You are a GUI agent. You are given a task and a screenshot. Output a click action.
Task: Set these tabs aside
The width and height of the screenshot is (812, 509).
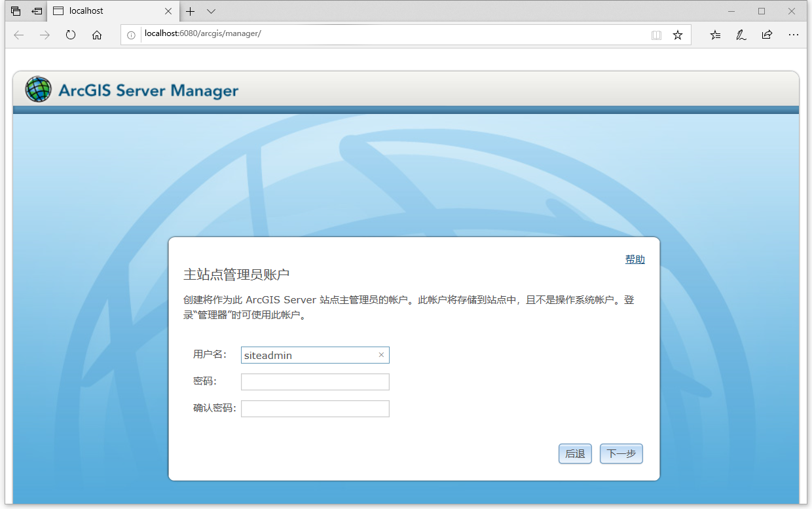tap(37, 11)
